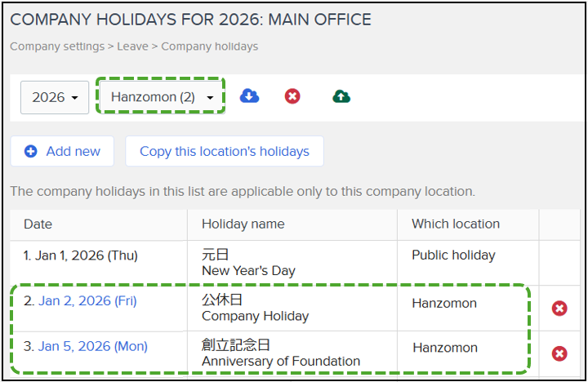This screenshot has height=382, width=588.
Task: Click Copy this location's holidays button
Action: coord(225,151)
